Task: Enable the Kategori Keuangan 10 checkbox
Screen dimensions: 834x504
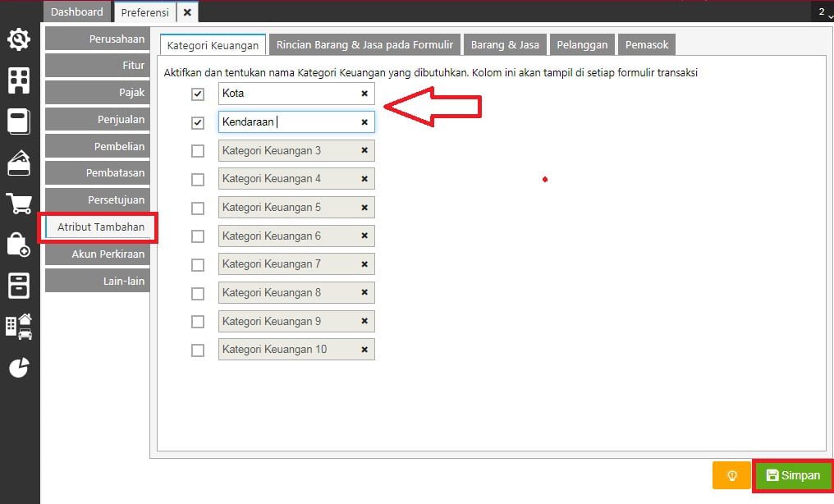Action: pos(197,351)
